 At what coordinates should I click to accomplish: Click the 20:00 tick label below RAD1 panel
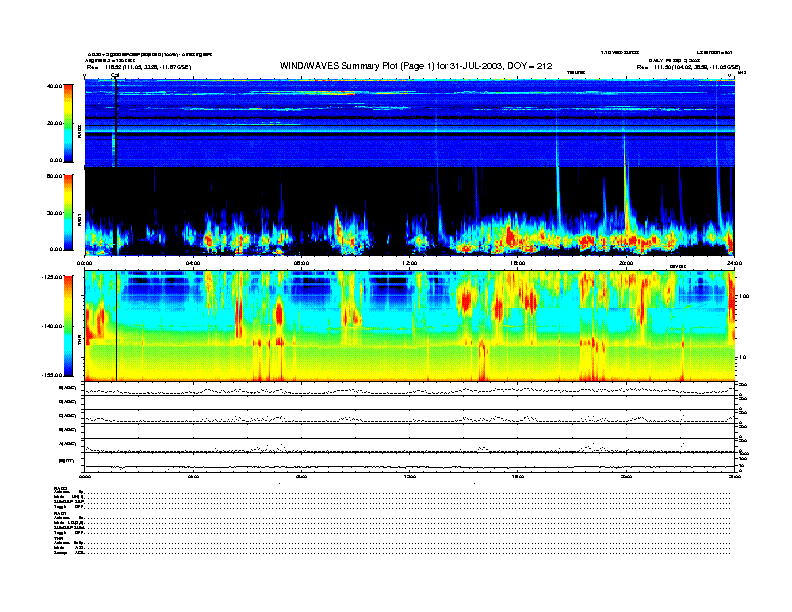point(626,263)
